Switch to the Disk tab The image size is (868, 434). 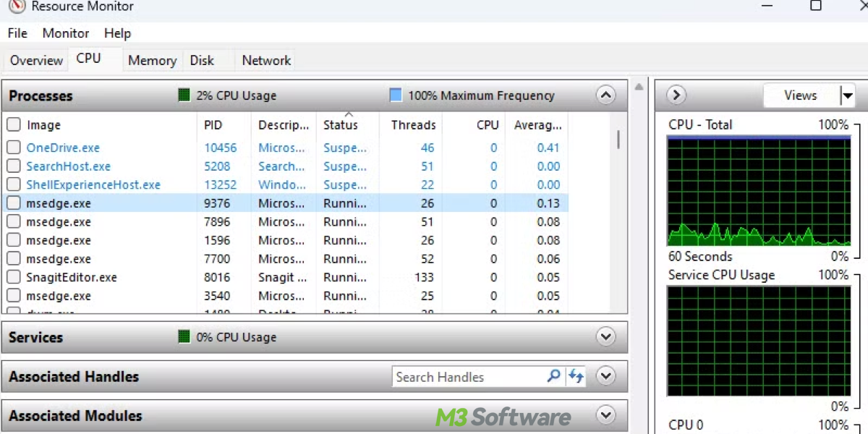202,61
